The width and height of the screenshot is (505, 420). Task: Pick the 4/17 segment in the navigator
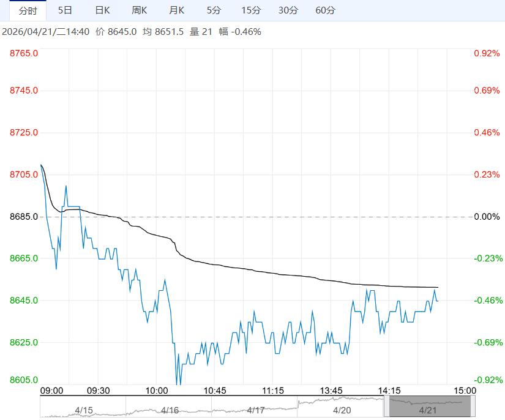pos(256,410)
